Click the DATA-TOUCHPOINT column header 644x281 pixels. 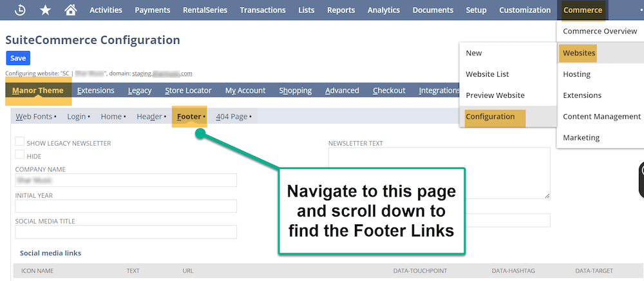coord(420,271)
